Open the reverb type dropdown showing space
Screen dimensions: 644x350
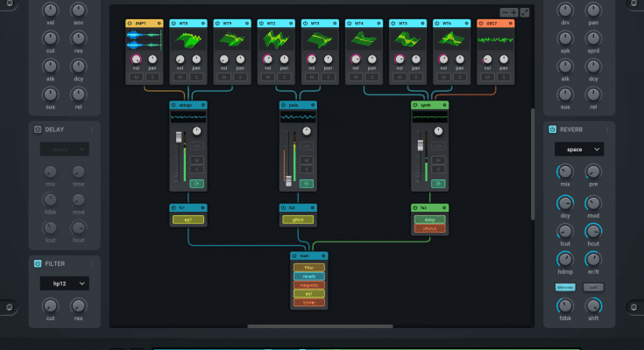[578, 150]
